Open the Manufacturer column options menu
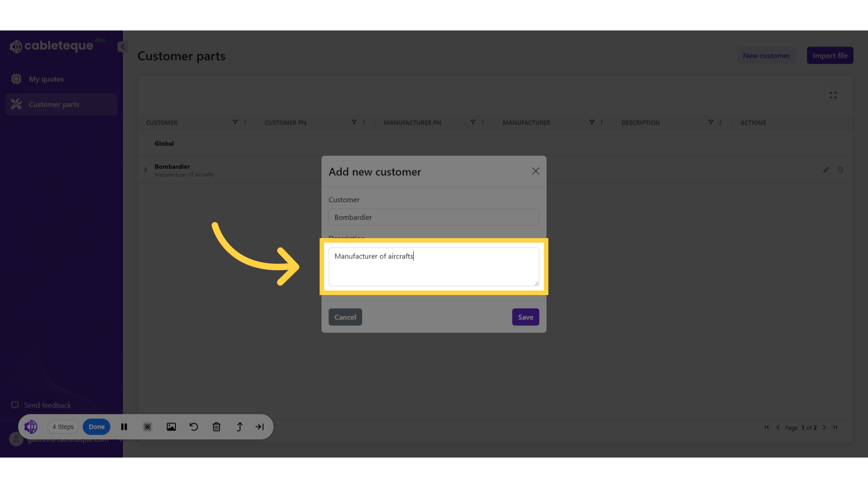 click(602, 122)
